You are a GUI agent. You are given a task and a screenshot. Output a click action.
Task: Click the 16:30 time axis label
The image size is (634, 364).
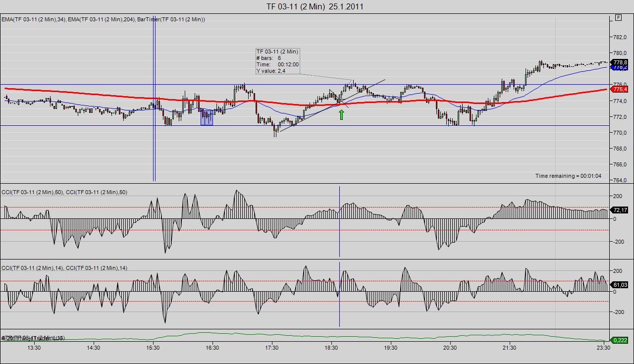[212, 348]
